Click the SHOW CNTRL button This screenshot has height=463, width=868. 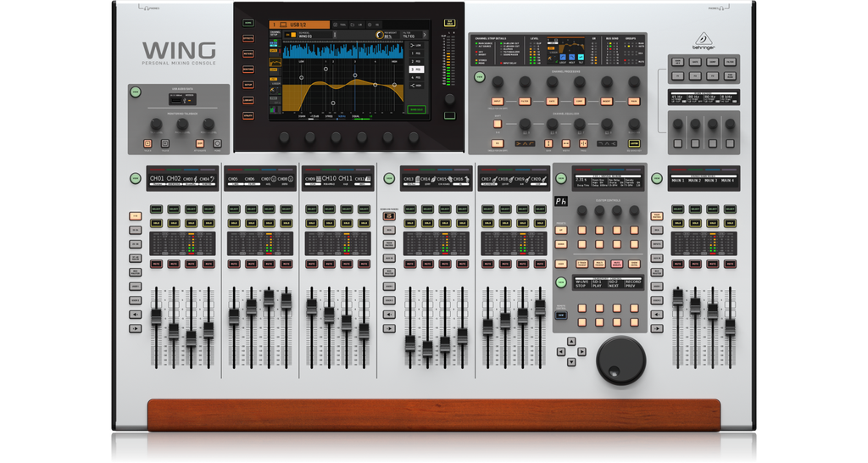tap(634, 265)
